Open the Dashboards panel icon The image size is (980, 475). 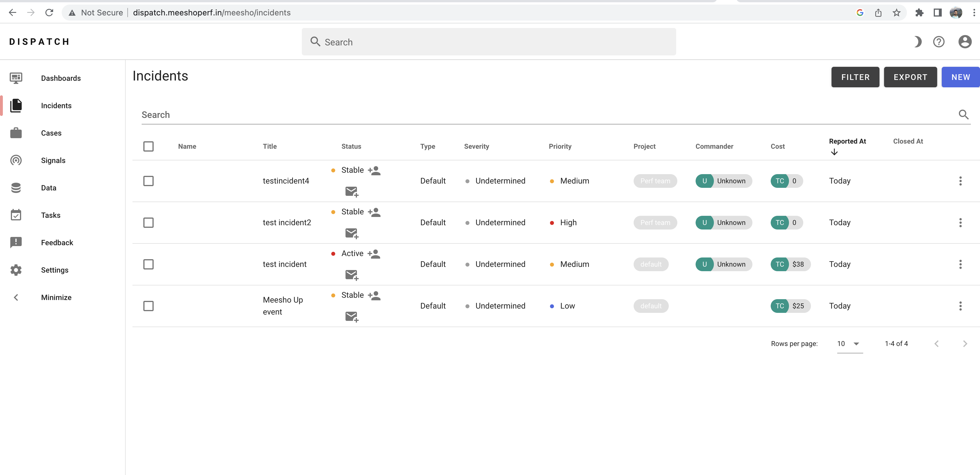[x=16, y=78]
